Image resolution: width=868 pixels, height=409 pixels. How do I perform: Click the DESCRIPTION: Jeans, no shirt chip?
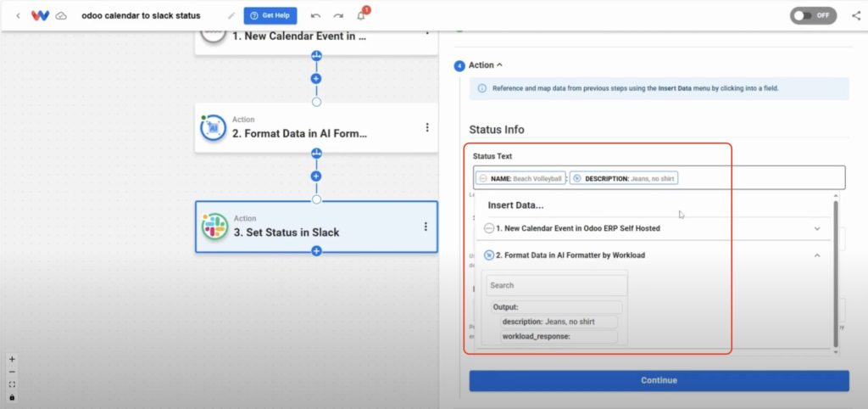click(x=624, y=178)
